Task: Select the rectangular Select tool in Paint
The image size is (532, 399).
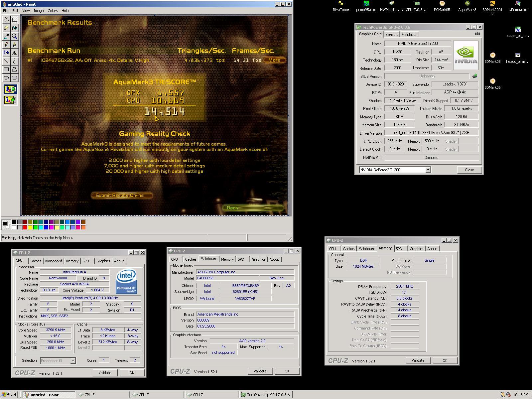Action: point(15,20)
